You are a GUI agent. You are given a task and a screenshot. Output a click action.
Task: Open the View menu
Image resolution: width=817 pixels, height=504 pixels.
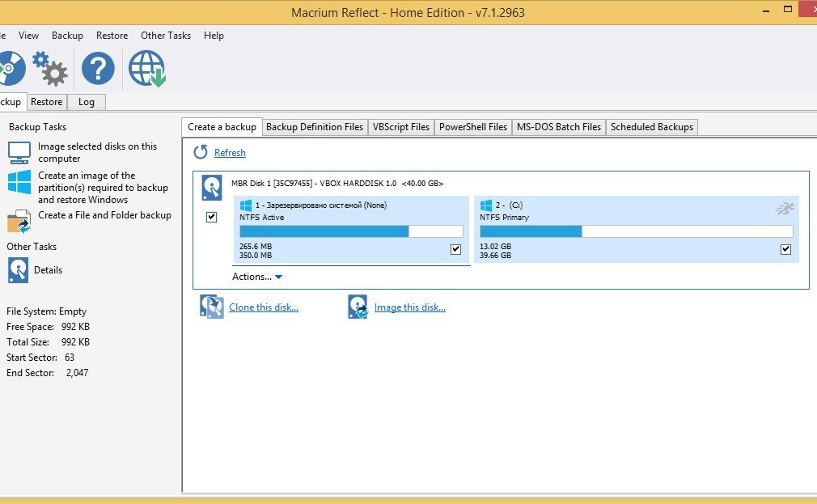[28, 36]
